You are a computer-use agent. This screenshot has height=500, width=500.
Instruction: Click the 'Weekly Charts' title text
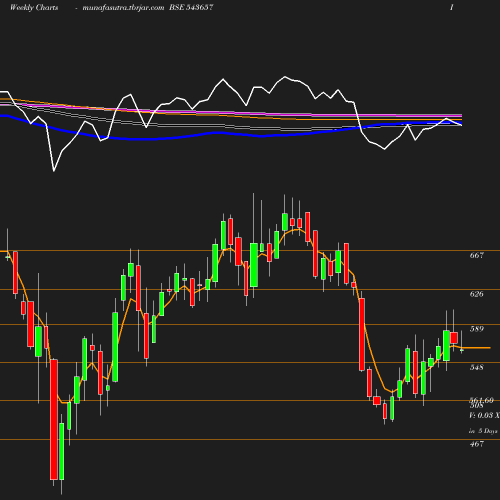click(x=34, y=8)
